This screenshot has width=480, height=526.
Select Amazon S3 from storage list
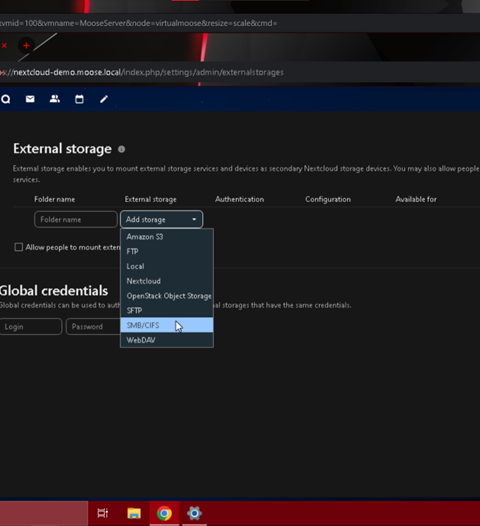pyautogui.click(x=167, y=237)
